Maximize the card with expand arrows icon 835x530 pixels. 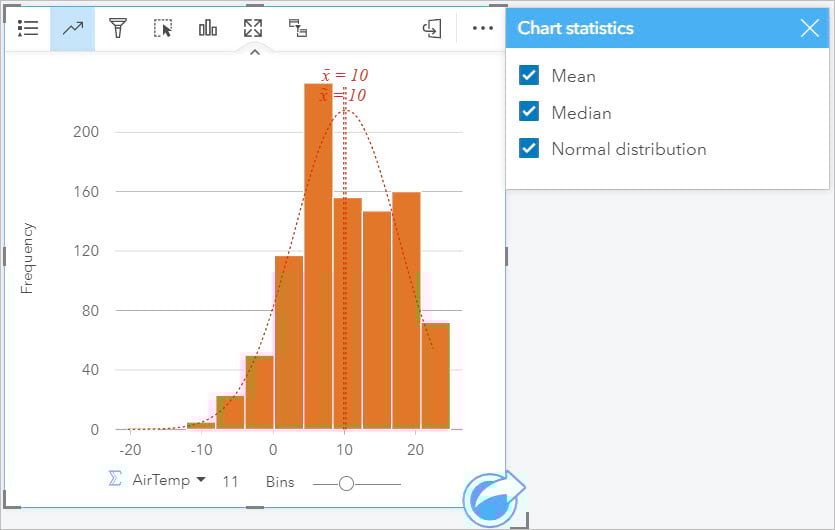tap(253, 28)
